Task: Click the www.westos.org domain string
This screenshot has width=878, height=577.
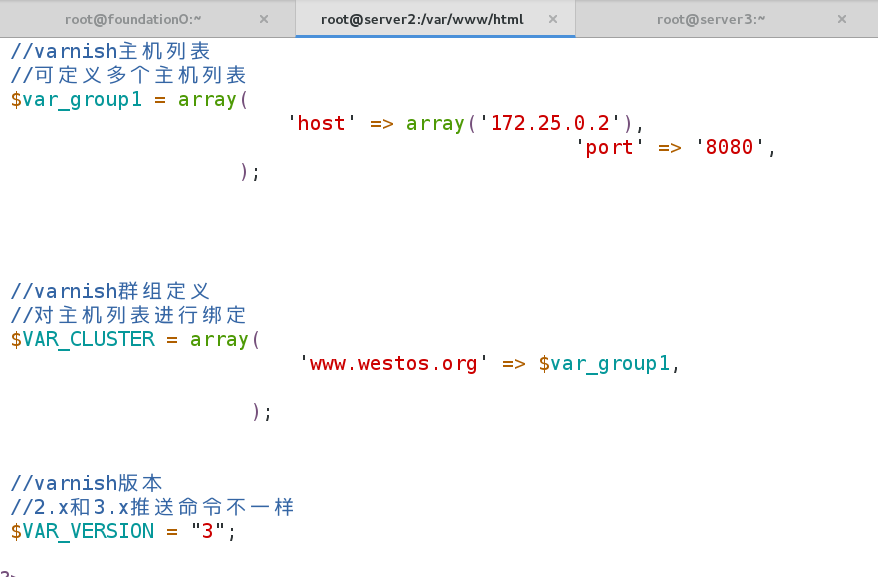Action: pyautogui.click(x=393, y=364)
